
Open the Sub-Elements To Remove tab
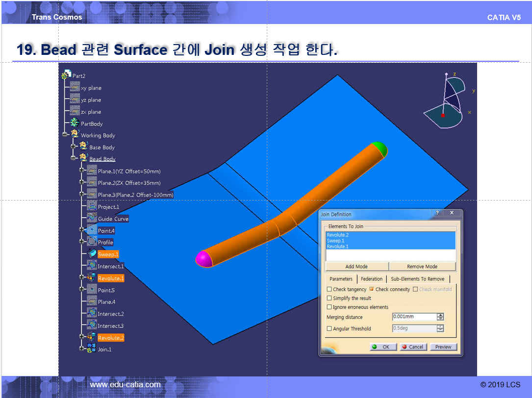(417, 279)
